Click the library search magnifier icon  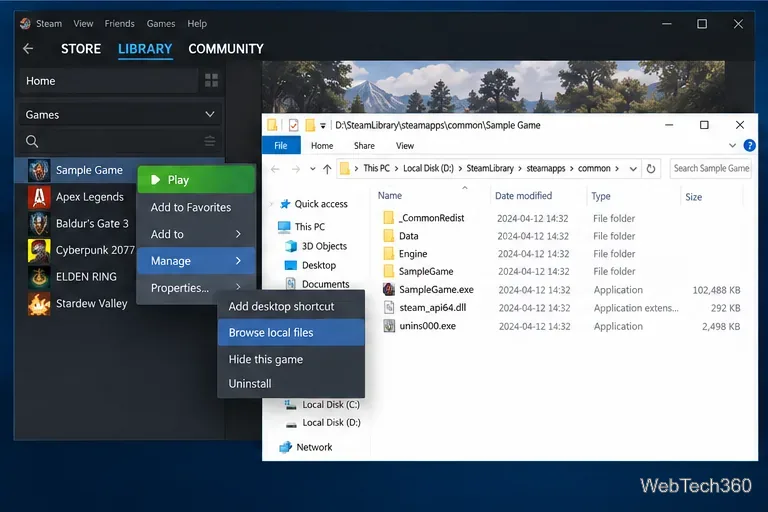click(32, 142)
